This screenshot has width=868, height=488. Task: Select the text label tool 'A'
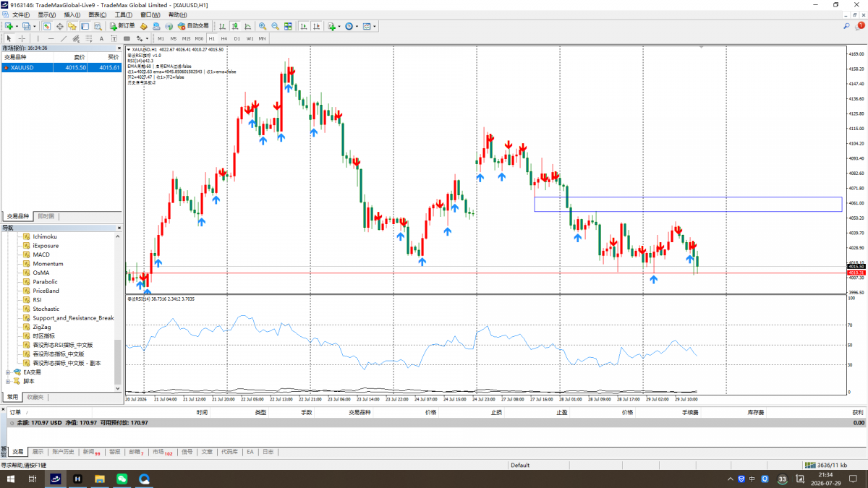pyautogui.click(x=101, y=38)
